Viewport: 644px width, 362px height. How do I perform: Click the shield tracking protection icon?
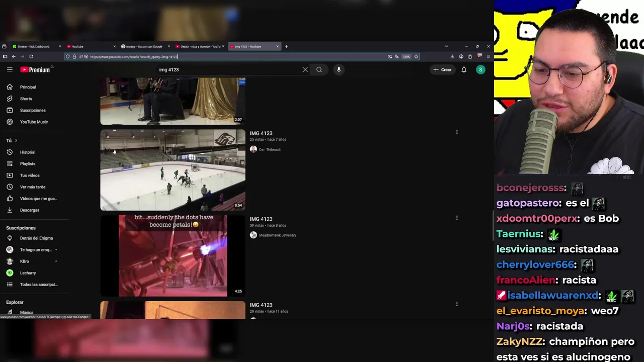pos(68,56)
